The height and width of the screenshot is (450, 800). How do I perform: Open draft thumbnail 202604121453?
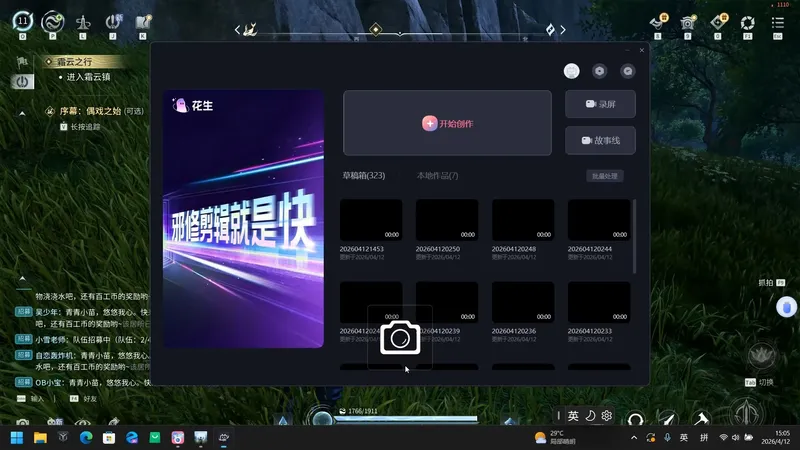pos(371,220)
